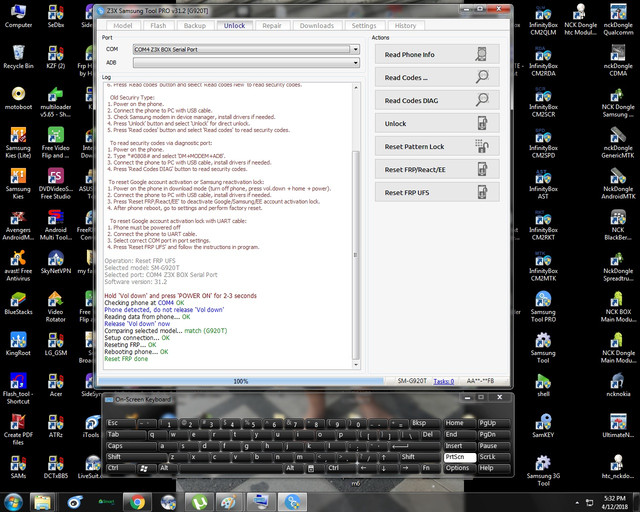Open the Tasks: 0 link
Viewport: 640px width, 512px height.
pos(444,381)
